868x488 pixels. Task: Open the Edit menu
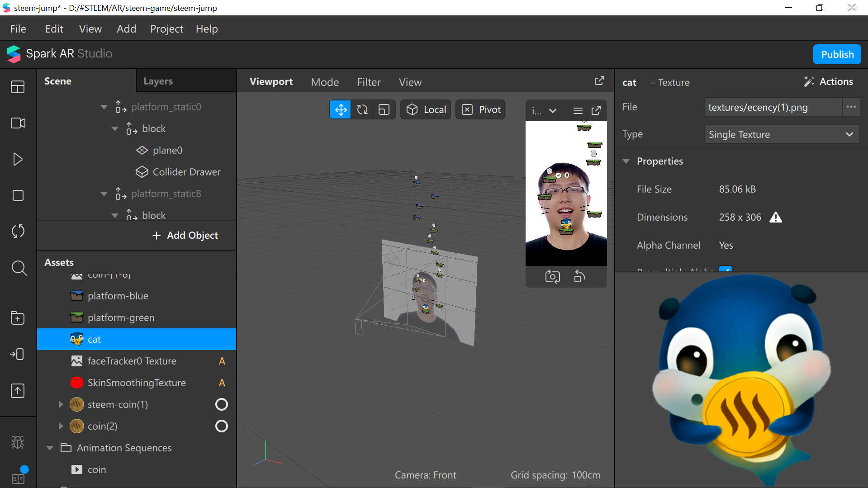(x=54, y=29)
